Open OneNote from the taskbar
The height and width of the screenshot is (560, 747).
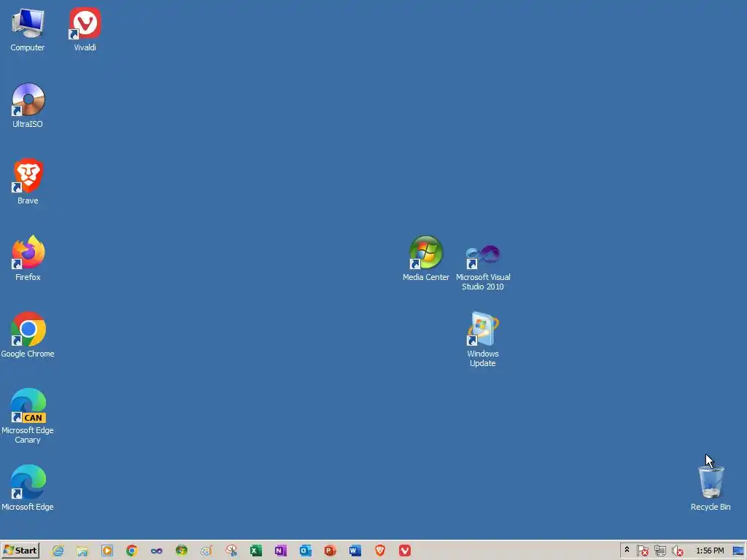pyautogui.click(x=281, y=551)
